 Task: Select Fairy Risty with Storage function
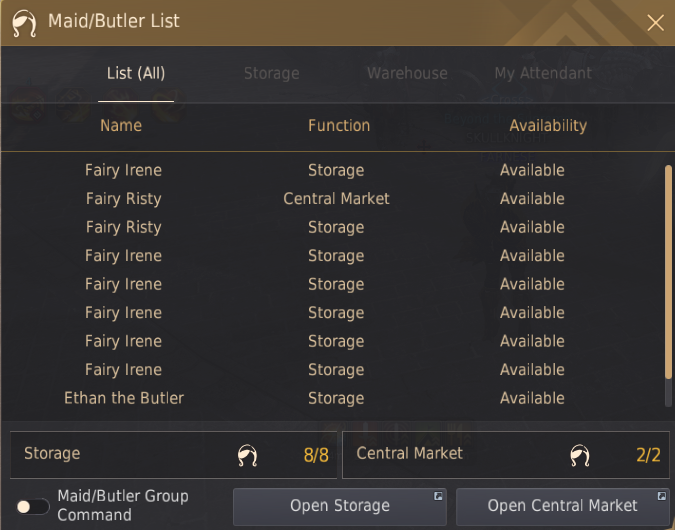331,227
